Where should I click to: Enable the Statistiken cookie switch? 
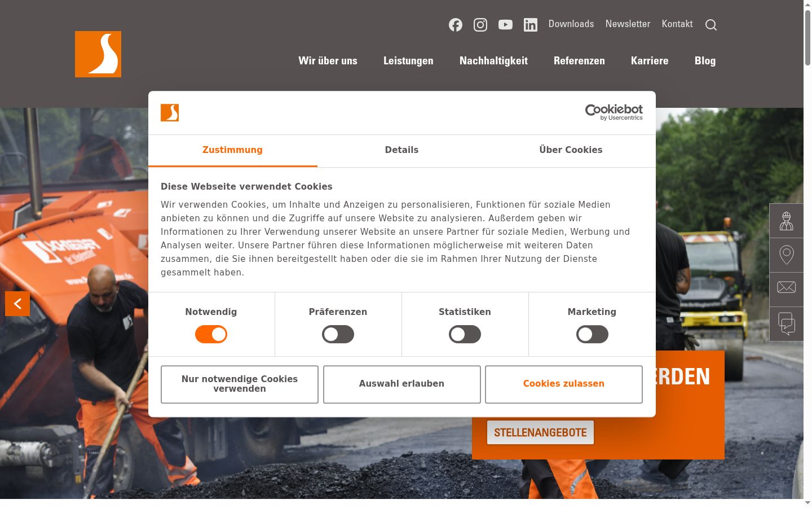coord(465,334)
